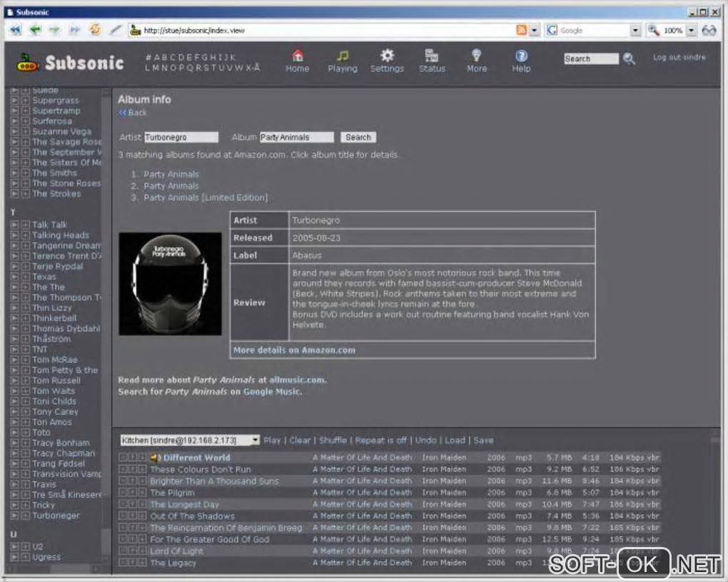Play artist Tricky from sidebar
728x582 pixels.
[x=14, y=506]
